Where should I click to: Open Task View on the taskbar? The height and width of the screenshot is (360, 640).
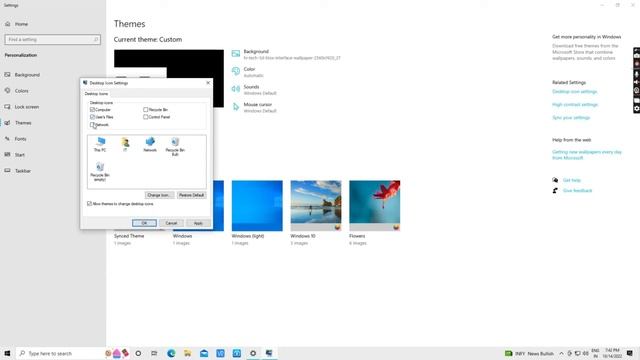[154, 353]
